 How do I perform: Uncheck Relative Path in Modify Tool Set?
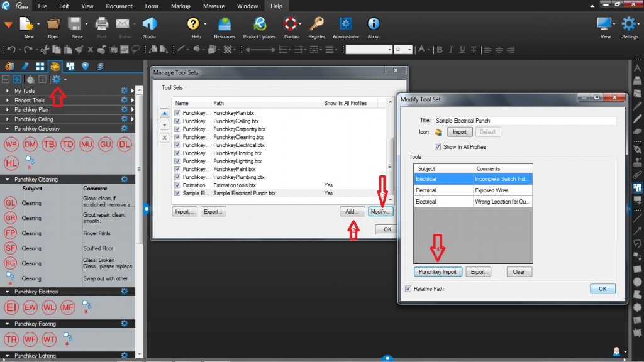[407, 288]
